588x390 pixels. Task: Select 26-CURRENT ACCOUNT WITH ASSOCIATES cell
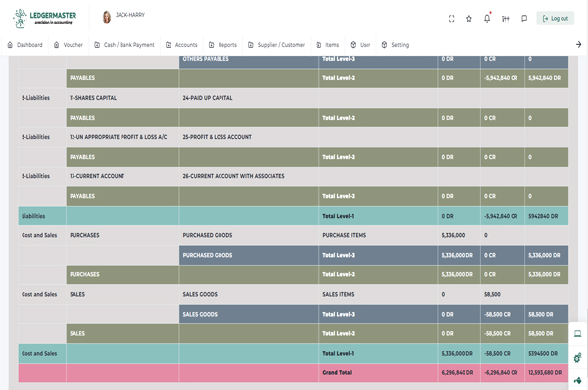[249, 176]
